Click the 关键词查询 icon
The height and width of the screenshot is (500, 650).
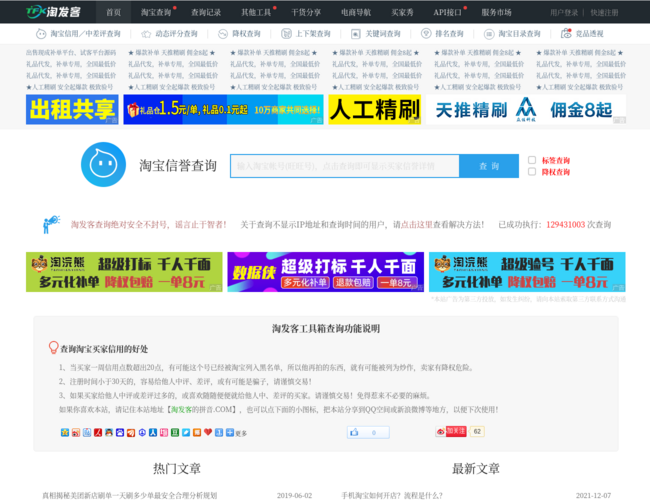coord(356,34)
